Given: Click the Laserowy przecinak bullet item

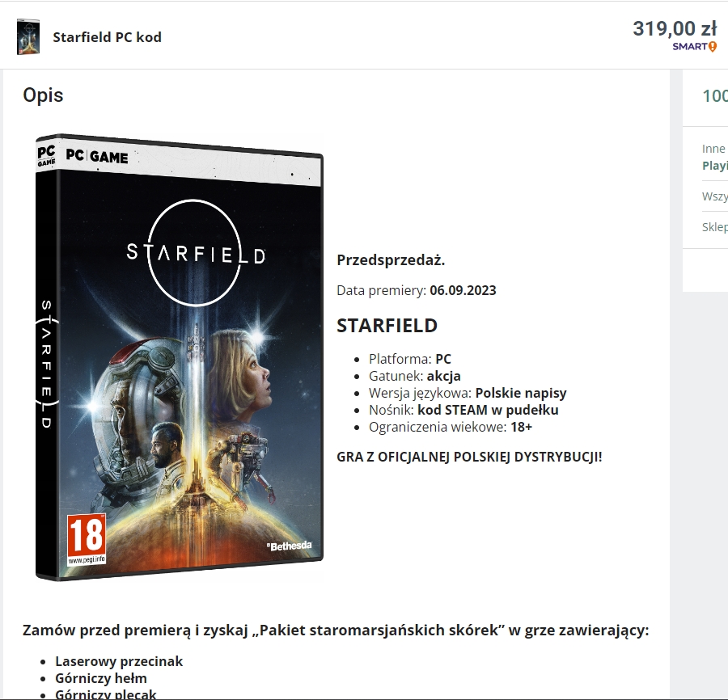Looking at the screenshot, I should (119, 661).
